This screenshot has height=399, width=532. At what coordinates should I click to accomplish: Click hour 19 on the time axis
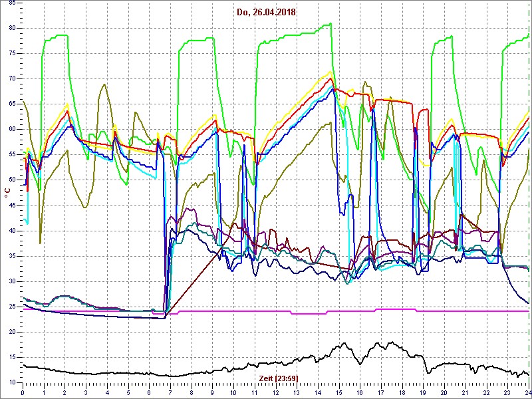tap(424, 392)
